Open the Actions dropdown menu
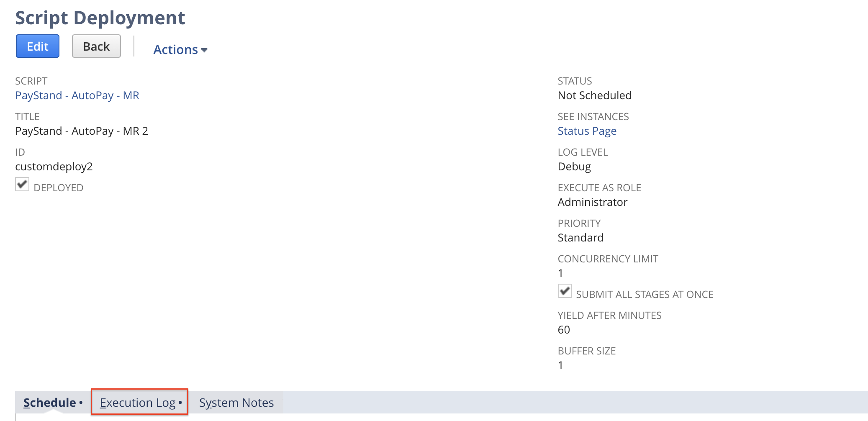The width and height of the screenshot is (868, 421). click(x=180, y=49)
